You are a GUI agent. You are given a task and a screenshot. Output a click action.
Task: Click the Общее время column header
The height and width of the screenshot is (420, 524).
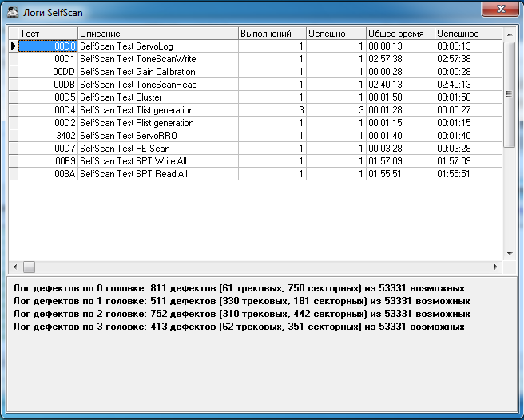point(401,34)
